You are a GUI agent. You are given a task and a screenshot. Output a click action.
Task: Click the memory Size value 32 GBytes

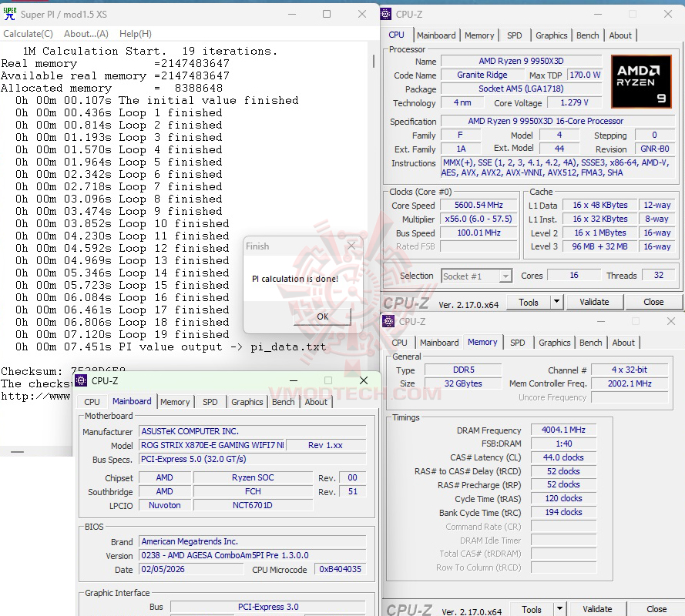pos(464,383)
